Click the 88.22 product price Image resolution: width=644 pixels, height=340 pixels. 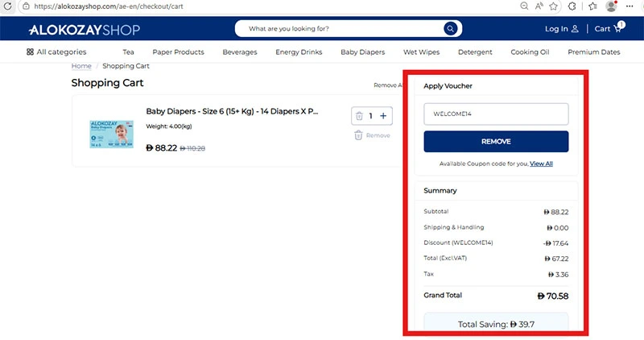pos(162,148)
